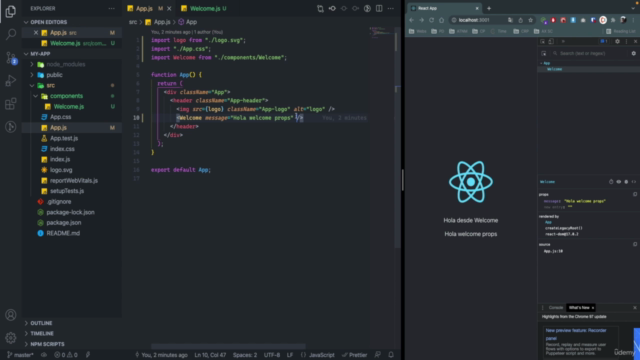640x360 pixels.
Task: Open logo.svg in the file tree
Action: 61,170
